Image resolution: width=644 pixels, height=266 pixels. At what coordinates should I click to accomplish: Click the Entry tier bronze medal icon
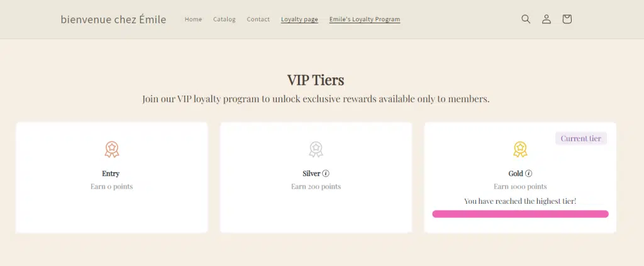tap(112, 150)
